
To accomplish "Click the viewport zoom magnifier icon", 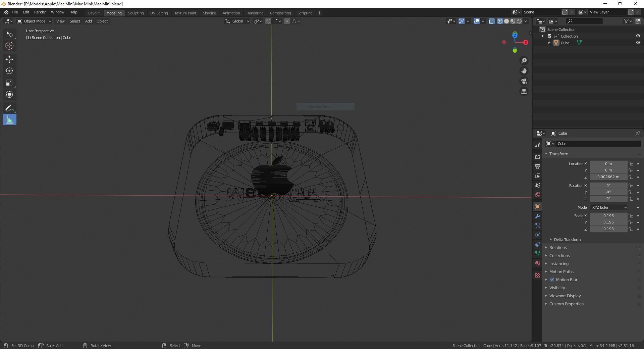I will pyautogui.click(x=524, y=61).
